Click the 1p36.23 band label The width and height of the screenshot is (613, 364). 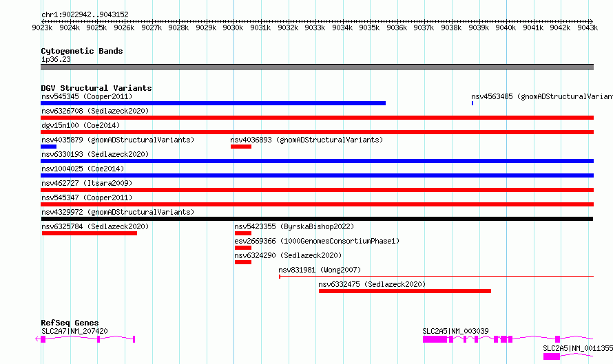click(x=56, y=59)
